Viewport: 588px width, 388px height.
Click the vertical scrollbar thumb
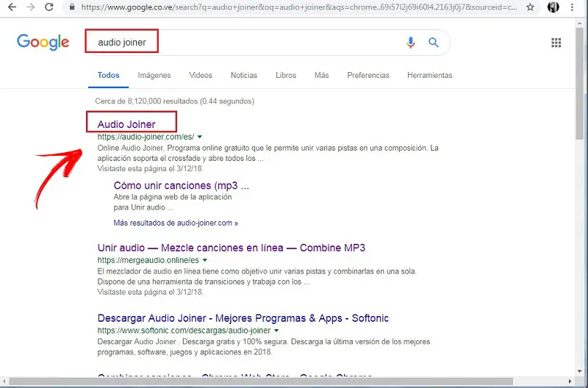tap(580, 82)
